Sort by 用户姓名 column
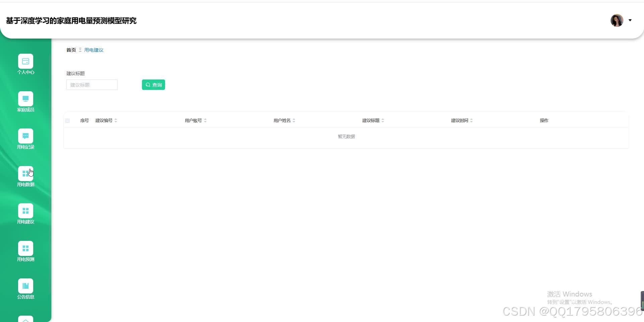 click(x=294, y=120)
